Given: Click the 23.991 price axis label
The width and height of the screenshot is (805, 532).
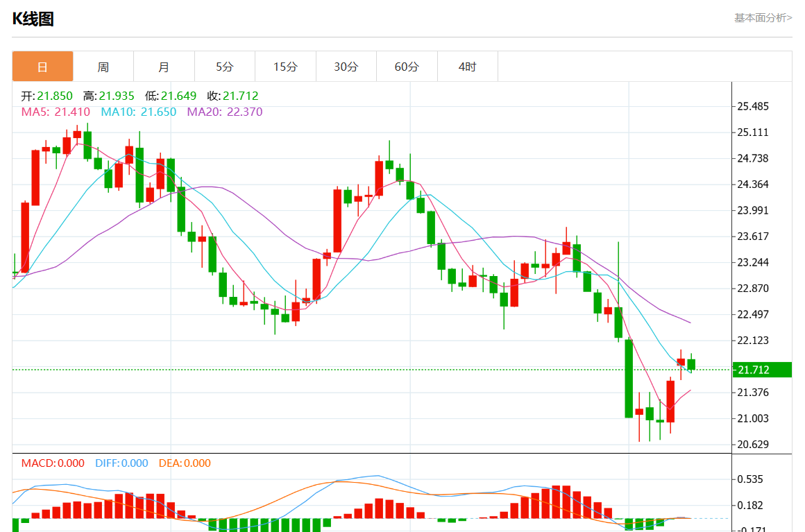Looking at the screenshot, I should tap(753, 210).
